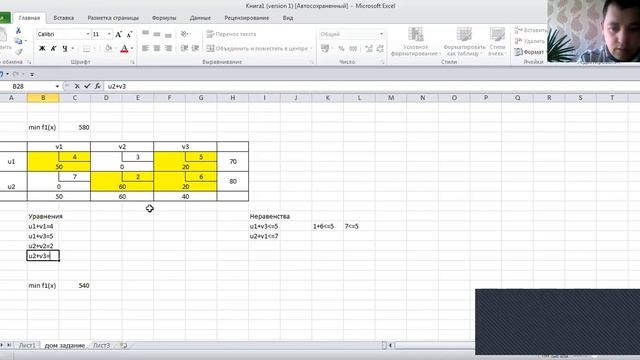Screen dimensions: 640x360
Task: Decrease font size with small A icon
Action: point(129,34)
